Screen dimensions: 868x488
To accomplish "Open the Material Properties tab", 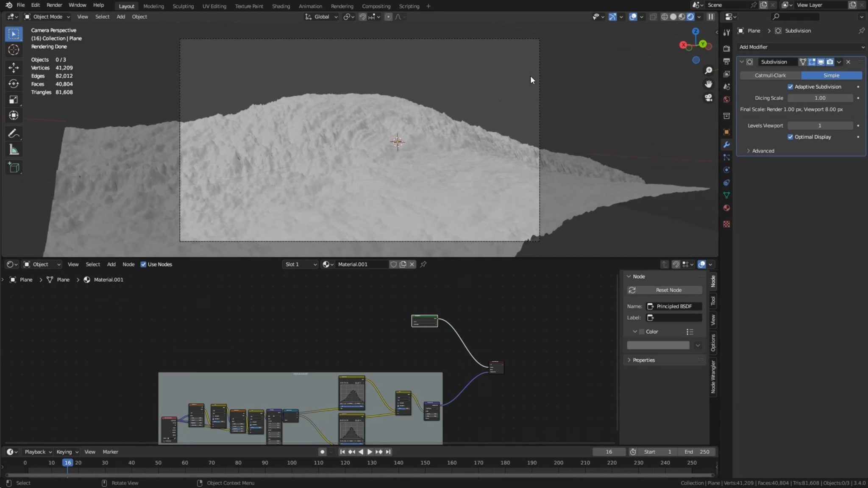I will coord(726,208).
